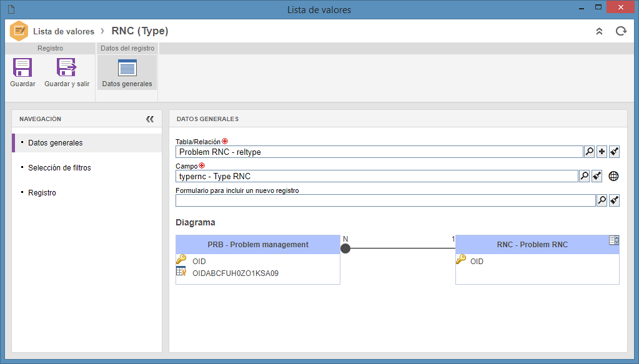Select the RNC - Problem RNC table header
The height and width of the screenshot is (364, 639).
[x=537, y=245]
